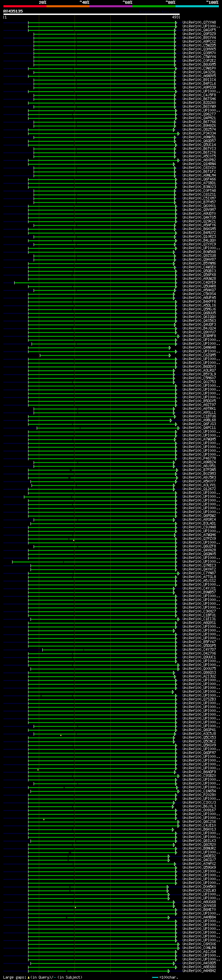
Task: Select label UniRef100_B3RMF8
Action: [199, 336]
